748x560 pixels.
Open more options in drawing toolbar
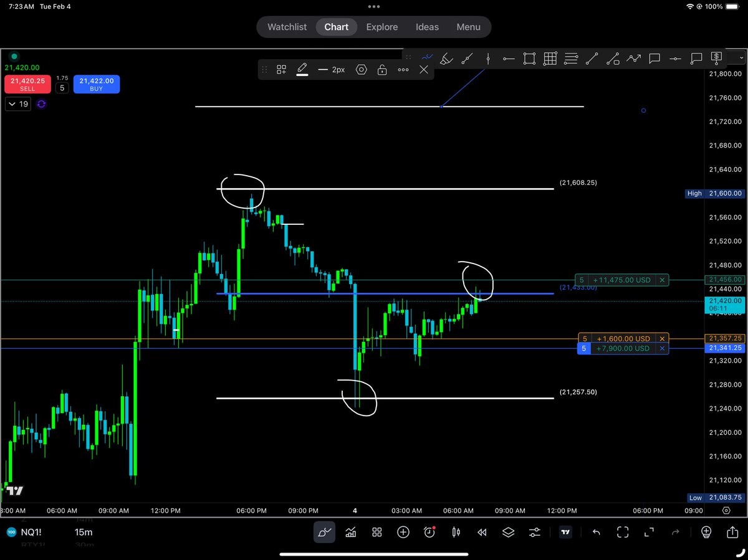click(x=403, y=70)
